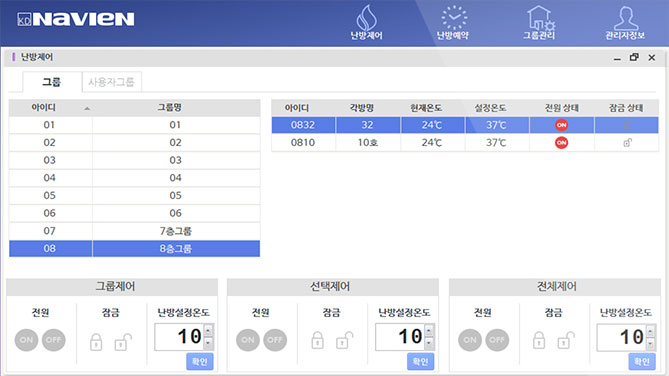Image resolution: width=669 pixels, height=376 pixels.
Task: Decrease 전체제어 heating temperature with down arrow
Action: coord(650,343)
